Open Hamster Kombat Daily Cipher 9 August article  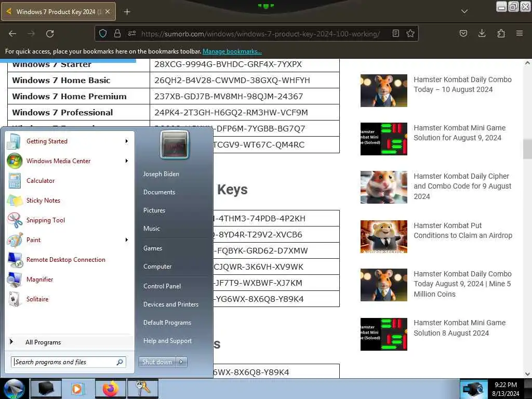click(x=462, y=187)
